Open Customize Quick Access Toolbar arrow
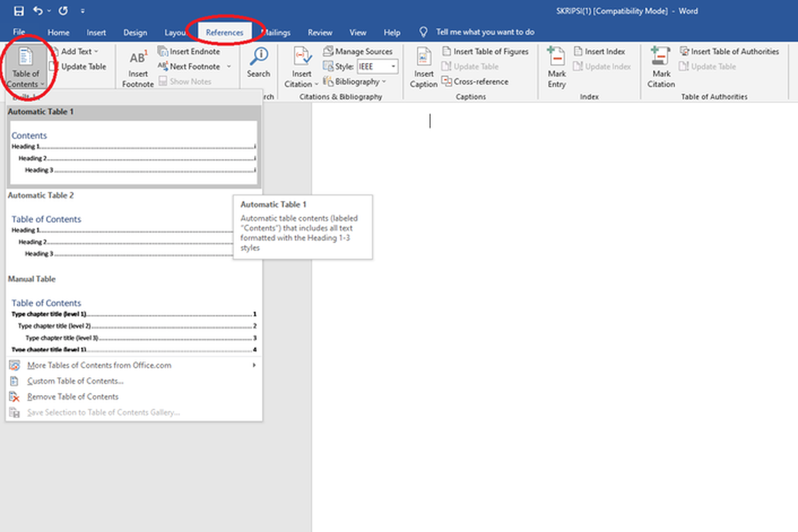This screenshot has width=798, height=532. [82, 11]
